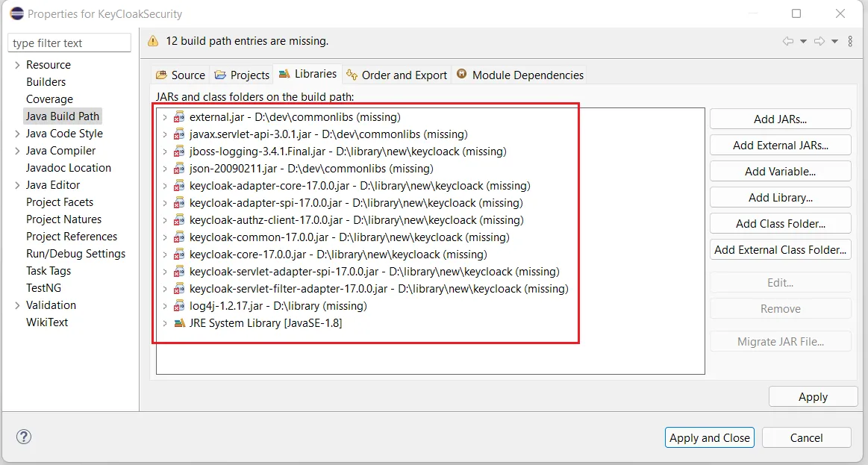Click the keycloak-servlet-adapter-spi-17.0.0.jar jar icon
The width and height of the screenshot is (868, 465).
coord(179,271)
